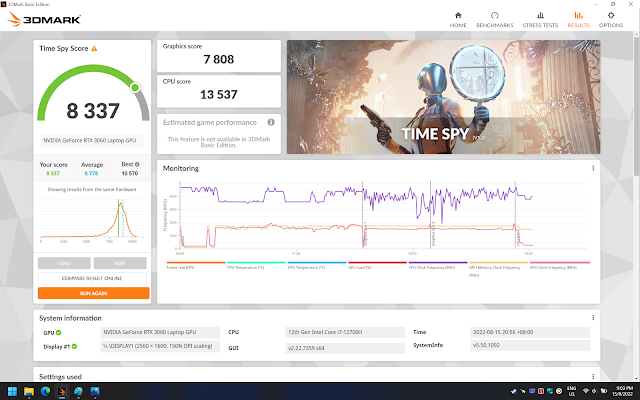Open the System information three-dot menu

[x=593, y=318]
